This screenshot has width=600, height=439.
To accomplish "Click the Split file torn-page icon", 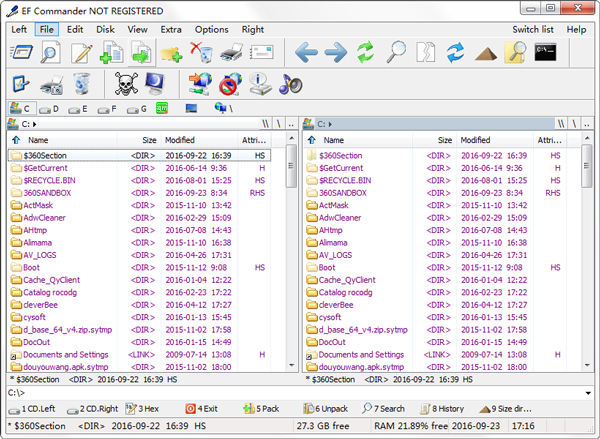I will 426,52.
